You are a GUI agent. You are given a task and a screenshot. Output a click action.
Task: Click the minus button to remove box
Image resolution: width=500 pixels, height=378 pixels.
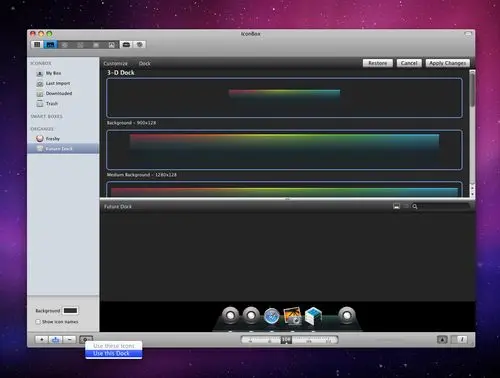70,339
